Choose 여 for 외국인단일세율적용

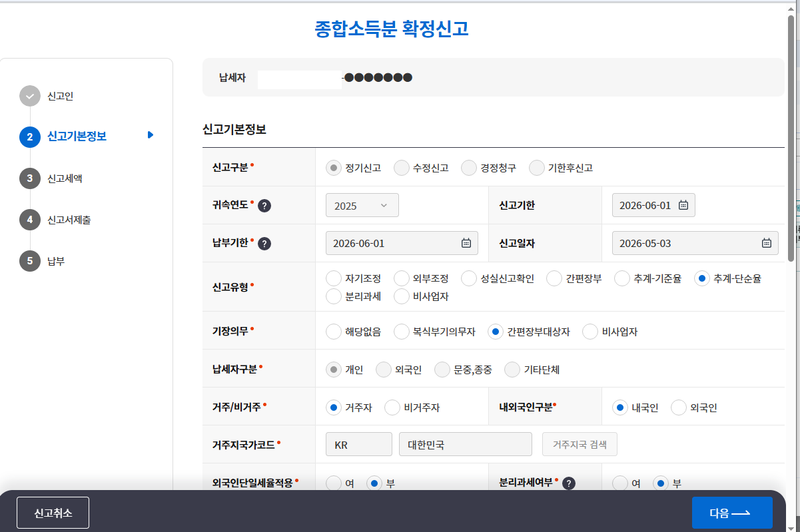(334, 483)
